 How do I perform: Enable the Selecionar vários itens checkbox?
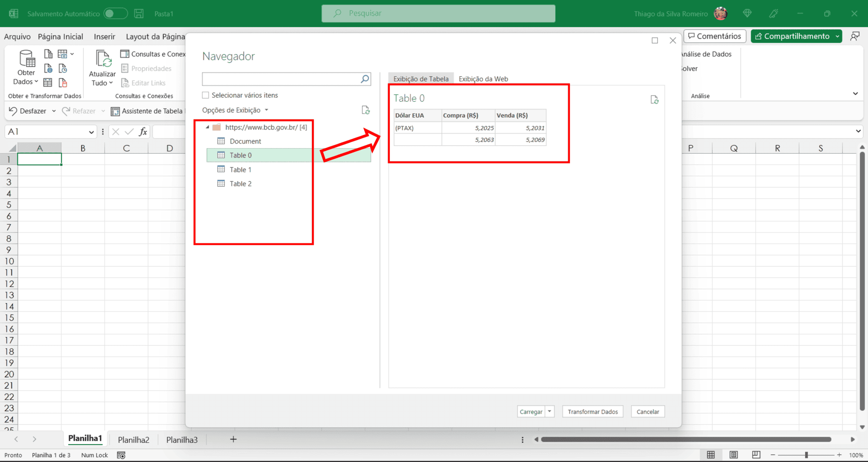click(x=206, y=95)
